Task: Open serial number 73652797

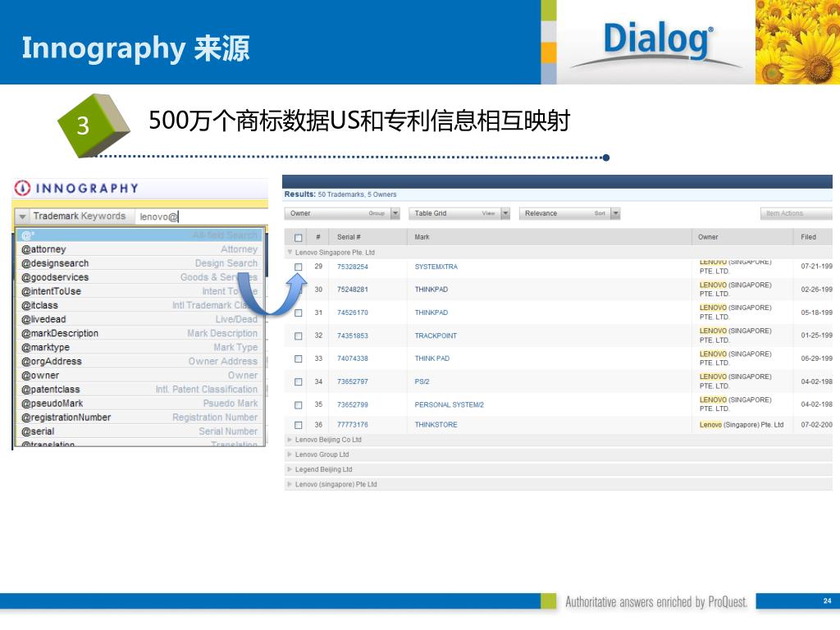Action: [353, 382]
